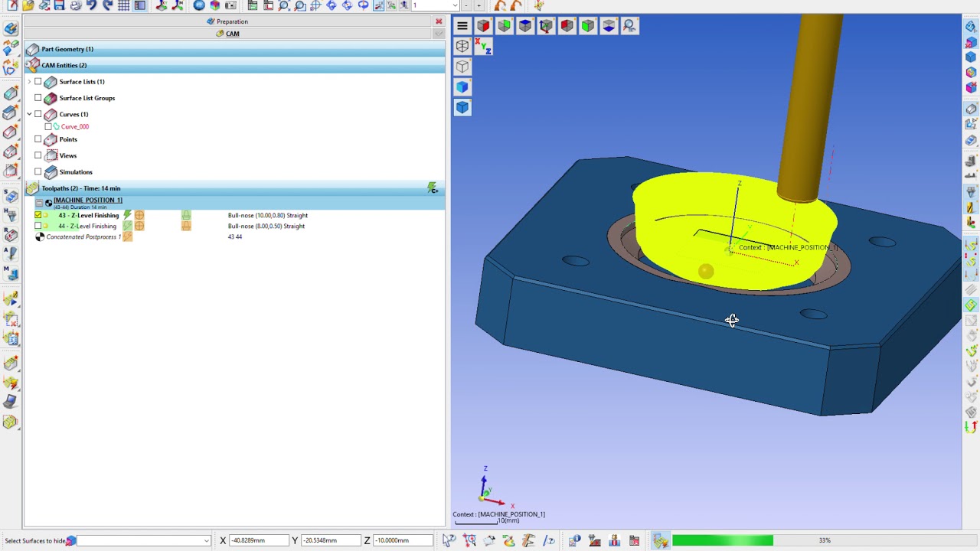
Task: Check the Curve_000 checkbox
Action: click(48, 126)
